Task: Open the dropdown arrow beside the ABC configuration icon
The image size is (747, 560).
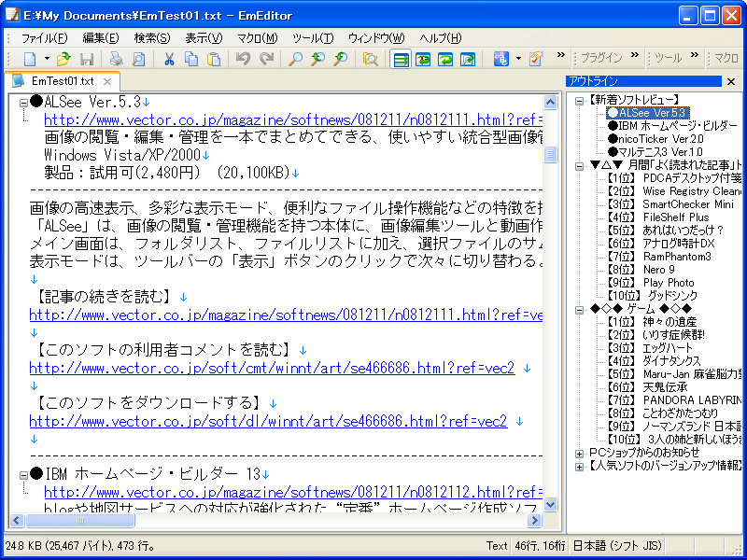Action: pos(518,59)
